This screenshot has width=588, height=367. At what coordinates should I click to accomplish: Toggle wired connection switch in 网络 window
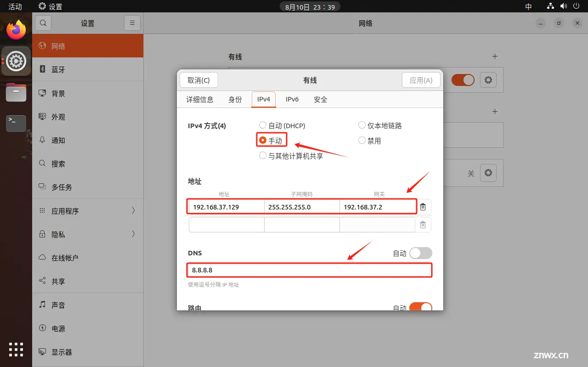[463, 80]
